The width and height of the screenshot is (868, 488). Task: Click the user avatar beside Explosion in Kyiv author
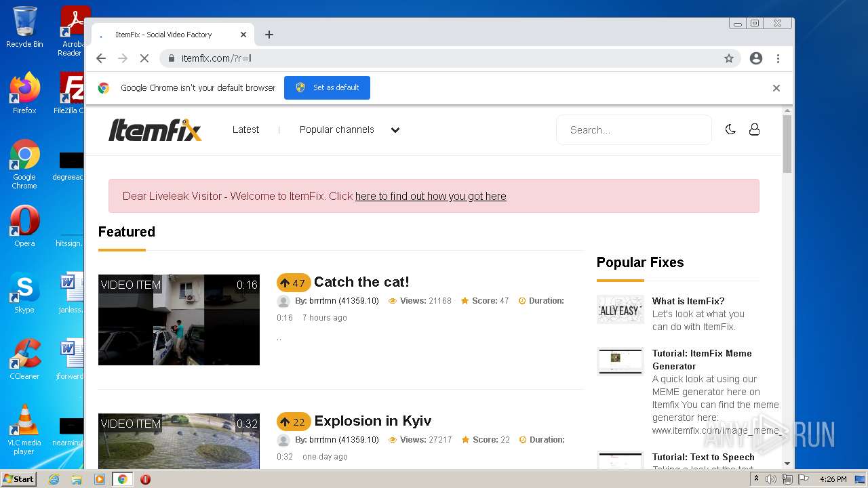283,440
